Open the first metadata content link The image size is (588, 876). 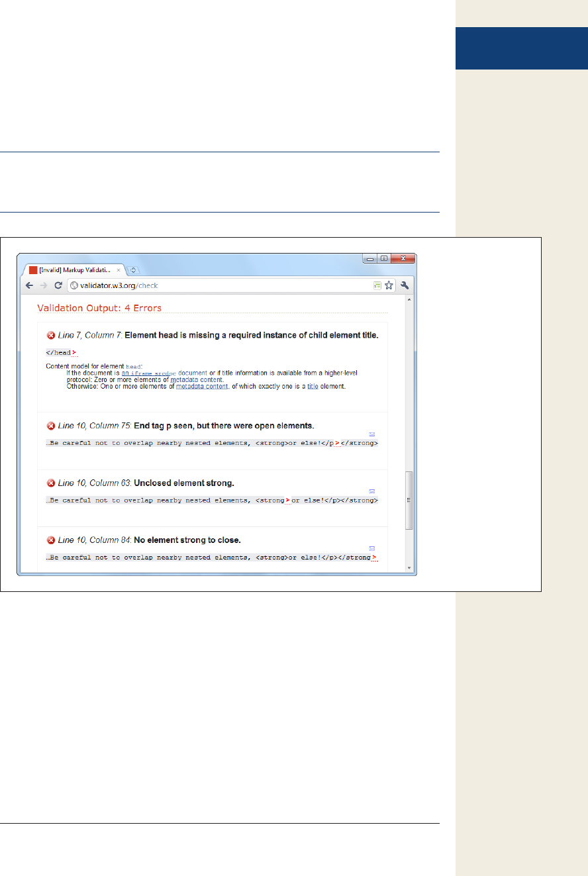(x=197, y=379)
